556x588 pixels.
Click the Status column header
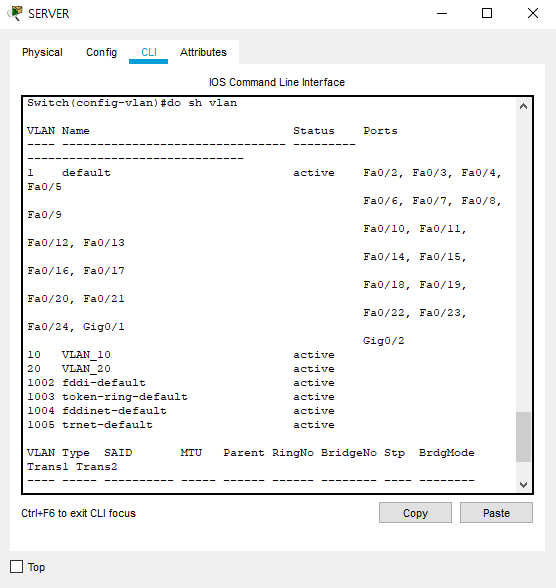pos(314,131)
